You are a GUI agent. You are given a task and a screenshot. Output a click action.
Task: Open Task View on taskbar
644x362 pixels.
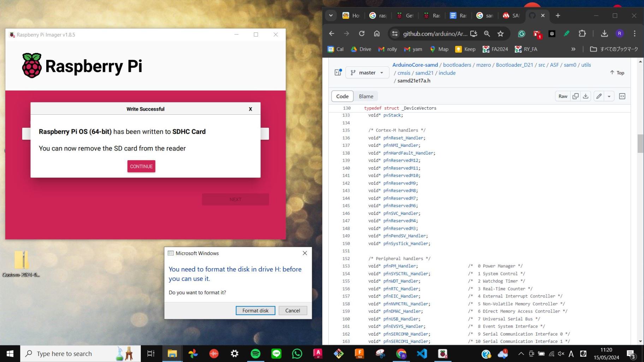(x=151, y=354)
